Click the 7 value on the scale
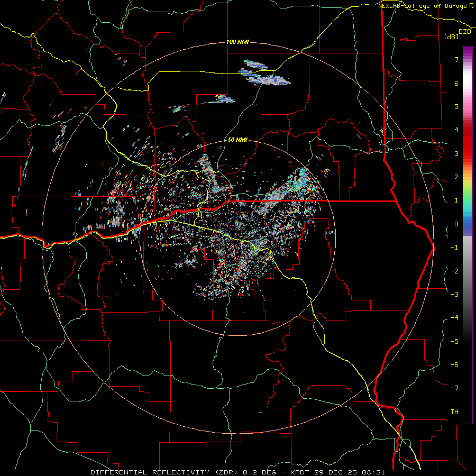This screenshot has height=476, width=476. pos(456,59)
